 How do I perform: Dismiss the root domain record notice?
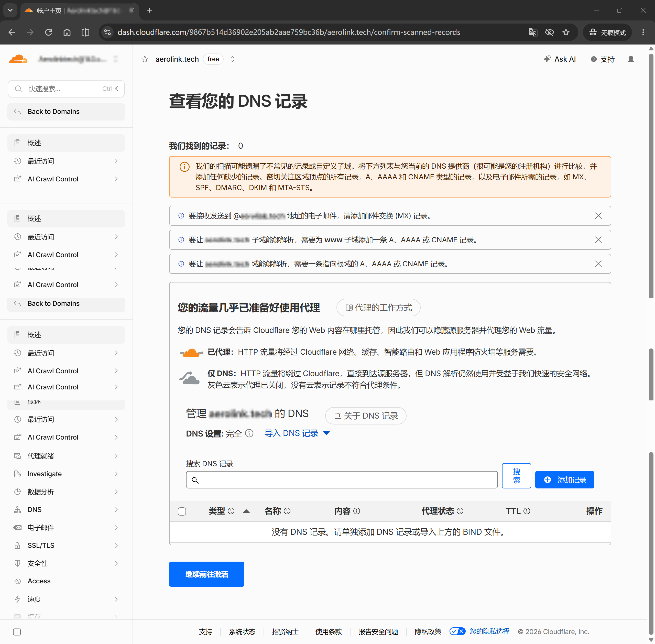pyautogui.click(x=598, y=264)
